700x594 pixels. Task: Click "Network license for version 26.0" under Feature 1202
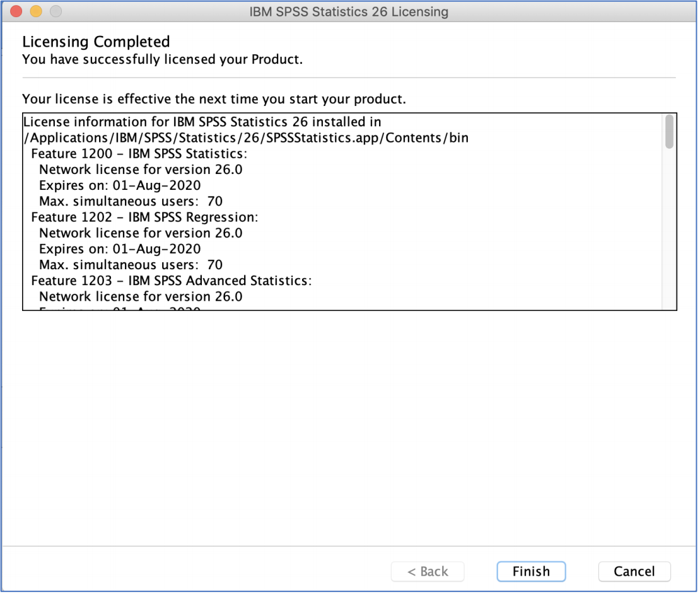pos(141,233)
